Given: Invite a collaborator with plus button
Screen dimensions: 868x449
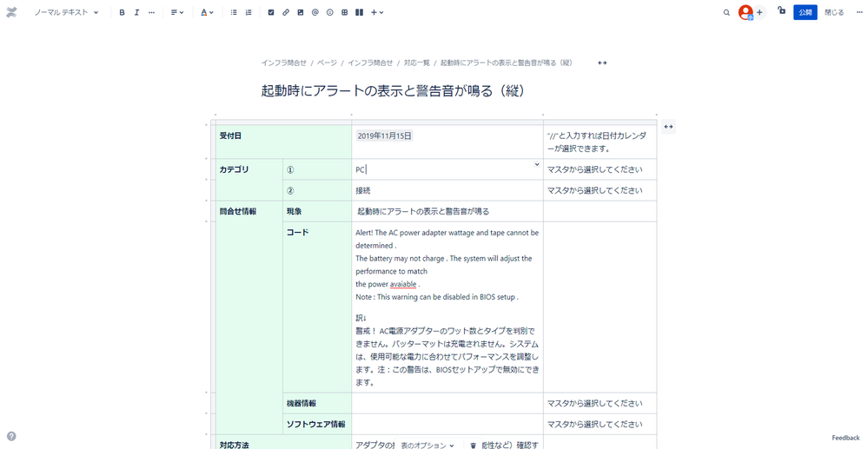Looking at the screenshot, I should [x=759, y=12].
